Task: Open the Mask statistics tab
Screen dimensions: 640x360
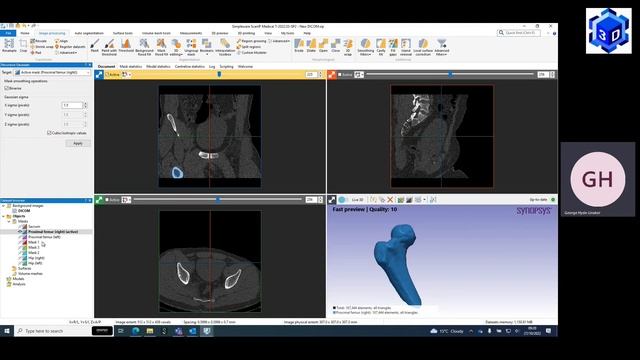Action: (131, 67)
